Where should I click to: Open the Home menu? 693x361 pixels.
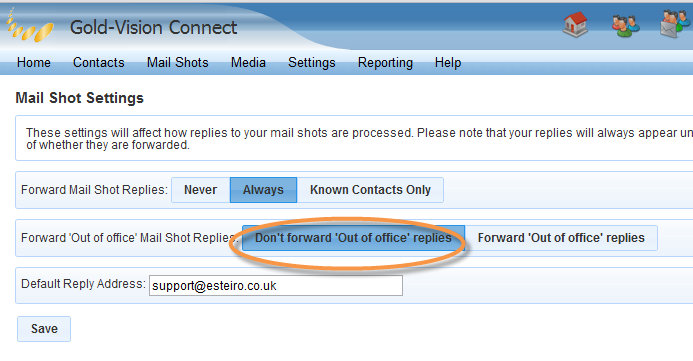pyautogui.click(x=34, y=63)
